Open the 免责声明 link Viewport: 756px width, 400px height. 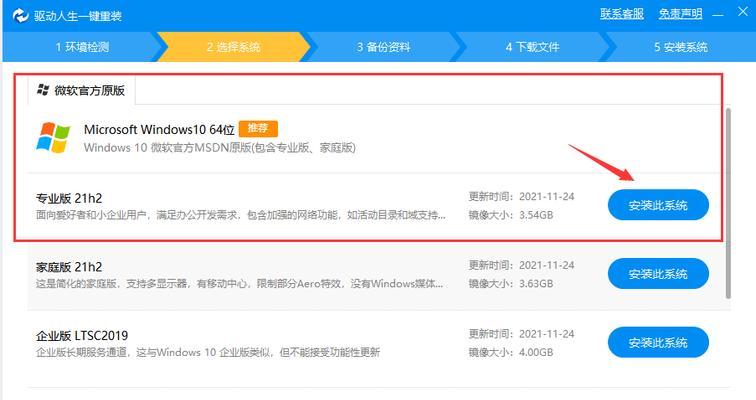(x=680, y=14)
